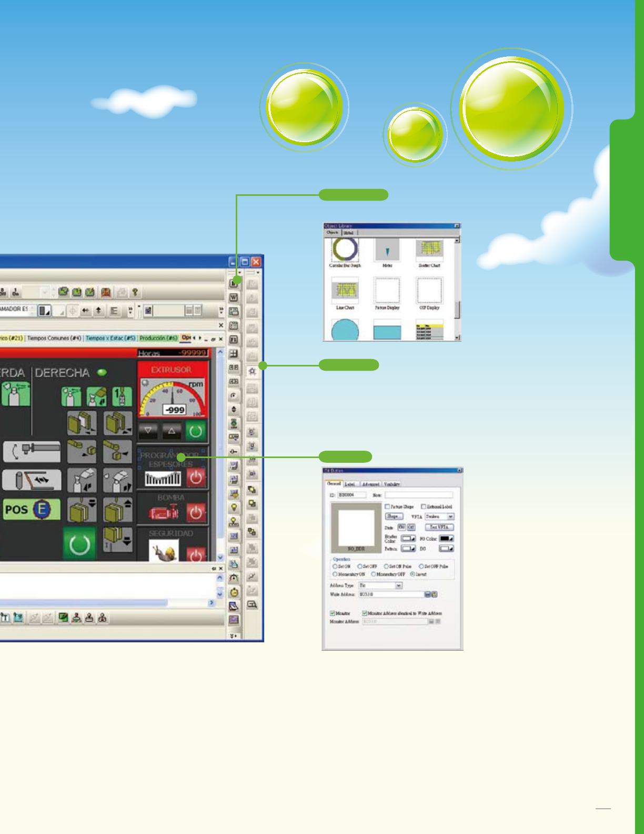Uncheck the Monitor checkbox
The width and height of the screenshot is (644, 834).
(333, 613)
